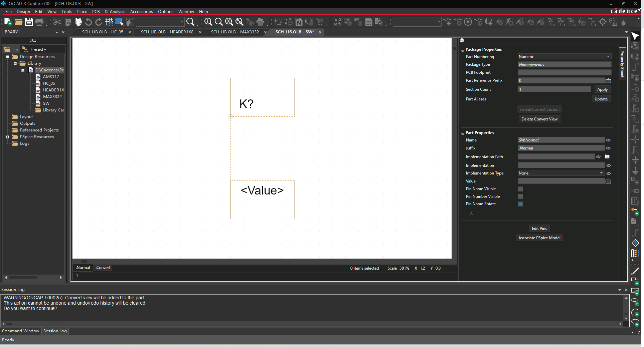Viewport: 644px width, 347px height.
Task: Open the SI Analysis menu
Action: click(115, 11)
